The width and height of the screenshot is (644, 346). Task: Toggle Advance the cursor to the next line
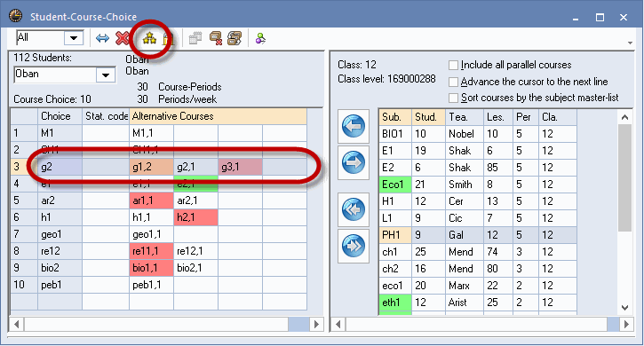453,83
